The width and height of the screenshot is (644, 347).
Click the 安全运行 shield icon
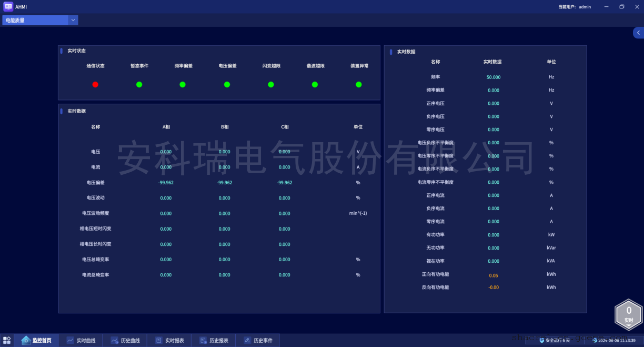[542, 341]
